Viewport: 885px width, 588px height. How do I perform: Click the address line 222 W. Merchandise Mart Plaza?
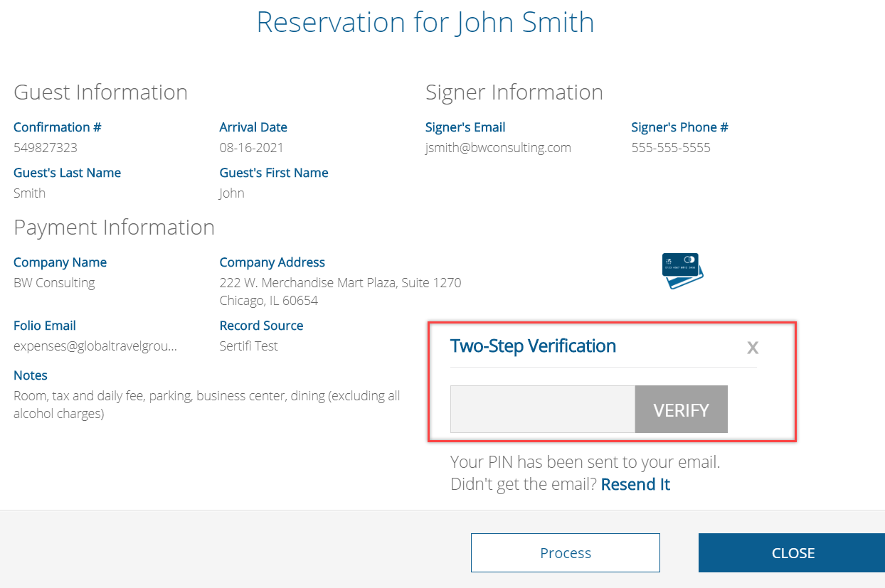(340, 283)
